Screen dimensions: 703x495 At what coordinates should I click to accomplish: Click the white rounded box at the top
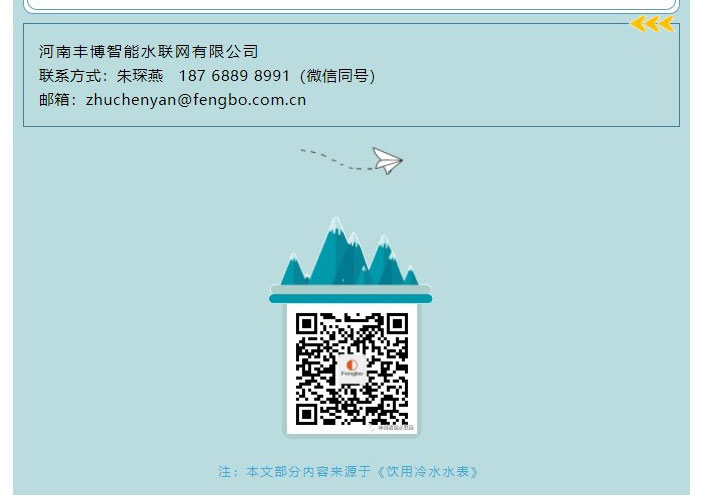pos(352,4)
